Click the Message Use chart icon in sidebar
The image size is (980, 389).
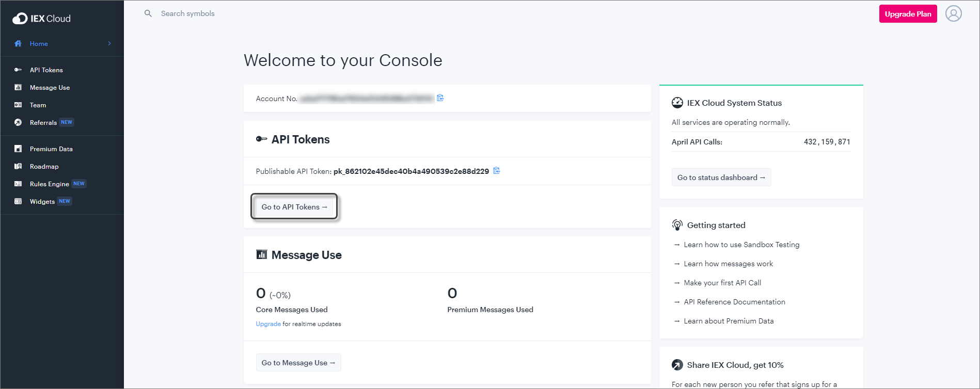tap(18, 87)
